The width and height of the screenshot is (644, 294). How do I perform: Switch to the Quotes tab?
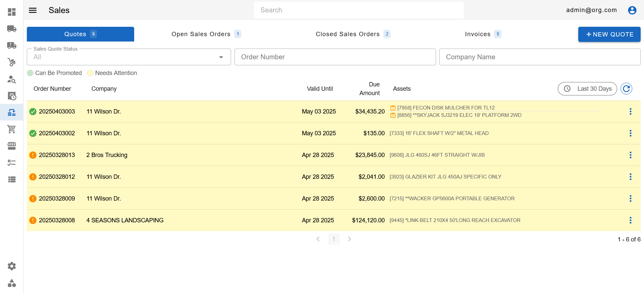point(80,34)
